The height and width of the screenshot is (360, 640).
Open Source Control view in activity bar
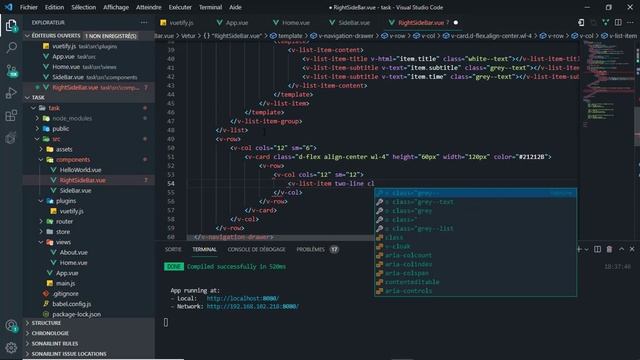11,71
